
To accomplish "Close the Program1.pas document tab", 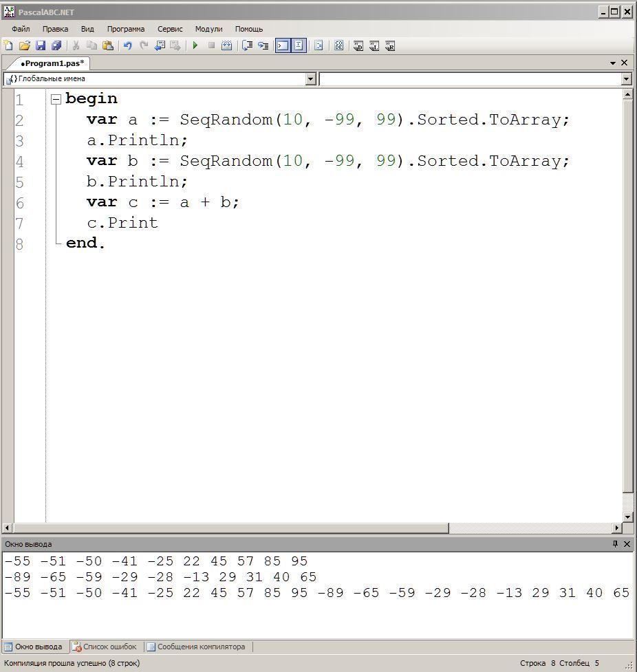I will pyautogui.click(x=625, y=63).
